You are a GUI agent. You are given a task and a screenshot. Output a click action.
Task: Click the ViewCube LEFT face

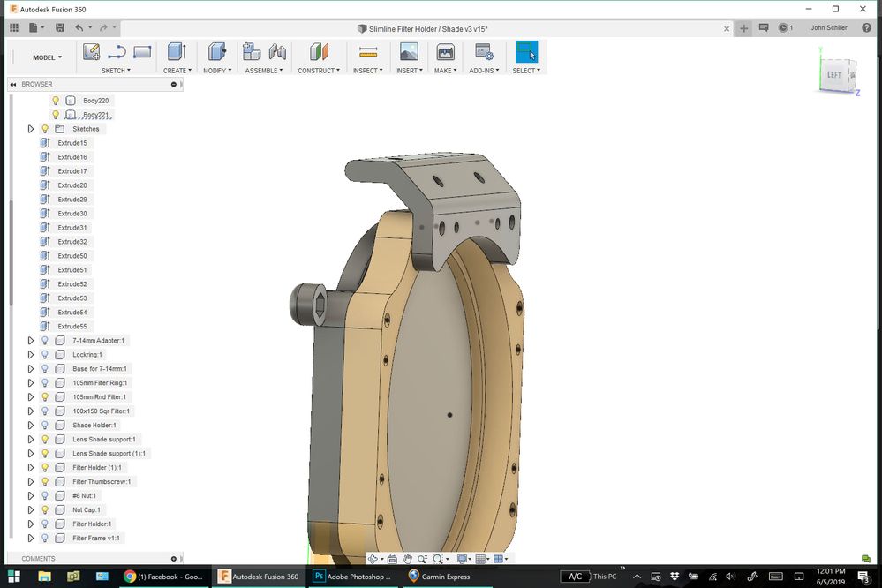click(x=833, y=75)
